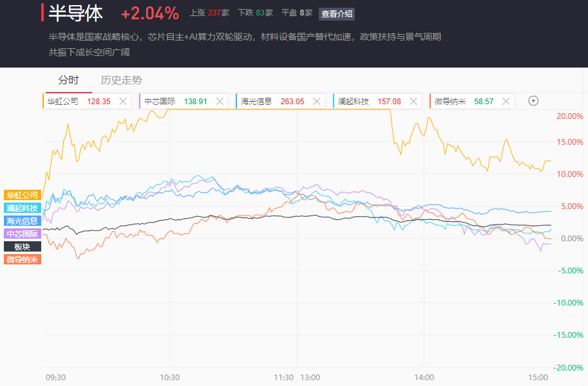Toggle the purple 中芯国际 legend label

click(x=23, y=234)
